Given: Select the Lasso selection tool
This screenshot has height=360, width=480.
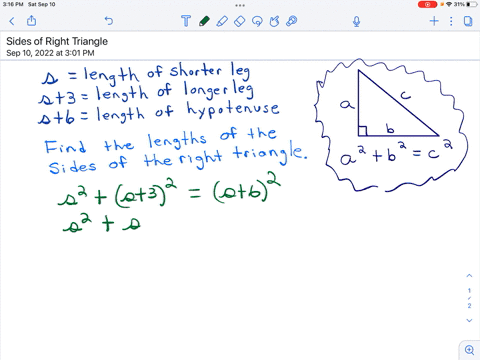Looking at the screenshot, I should pos(257,21).
